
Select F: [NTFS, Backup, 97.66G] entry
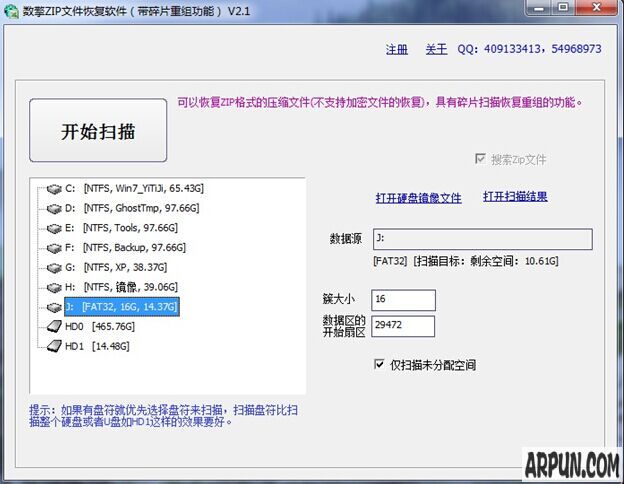[x=125, y=248]
